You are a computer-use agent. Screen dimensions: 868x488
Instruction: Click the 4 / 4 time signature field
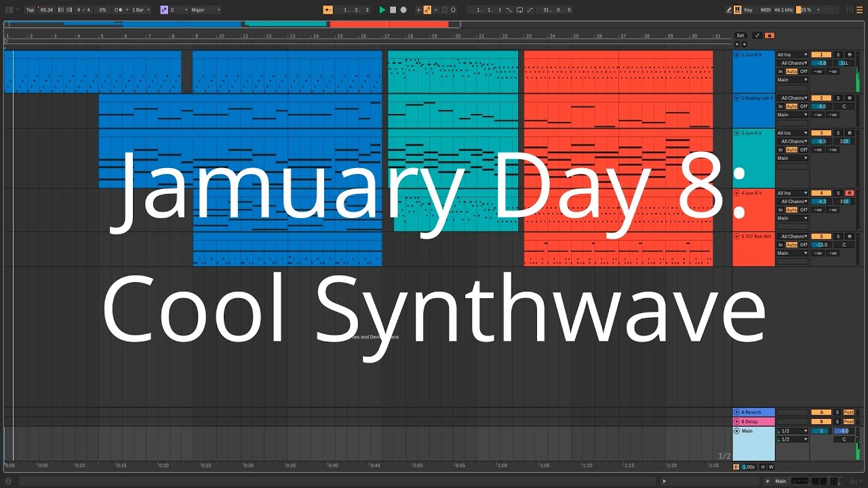pos(83,10)
